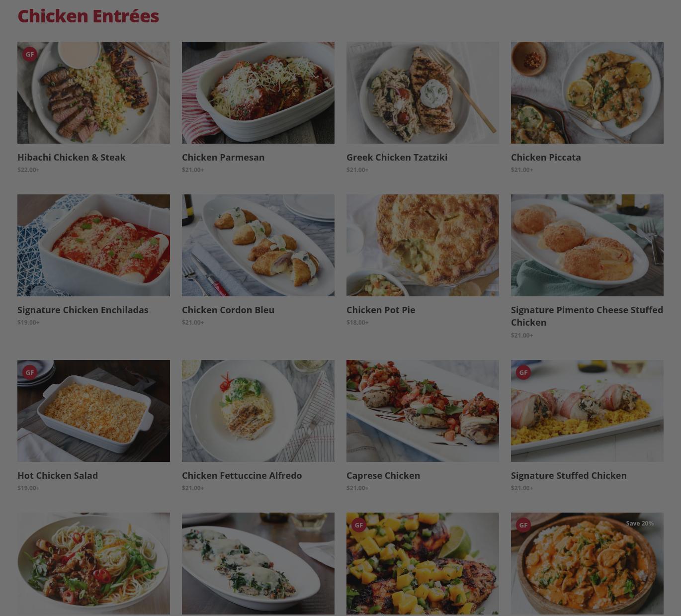Click GF badge on Hibachi Chicken & Steak
Screen dimensions: 681x616
[30, 54]
